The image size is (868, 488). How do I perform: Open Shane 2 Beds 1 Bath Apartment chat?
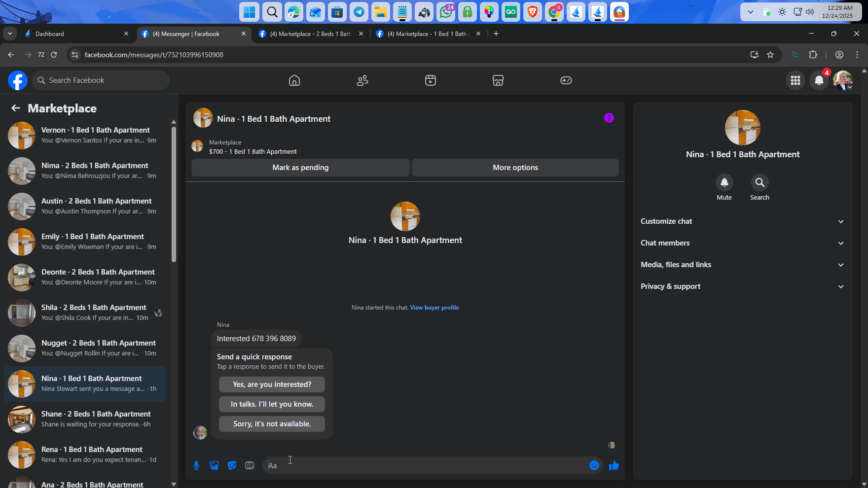click(85, 419)
